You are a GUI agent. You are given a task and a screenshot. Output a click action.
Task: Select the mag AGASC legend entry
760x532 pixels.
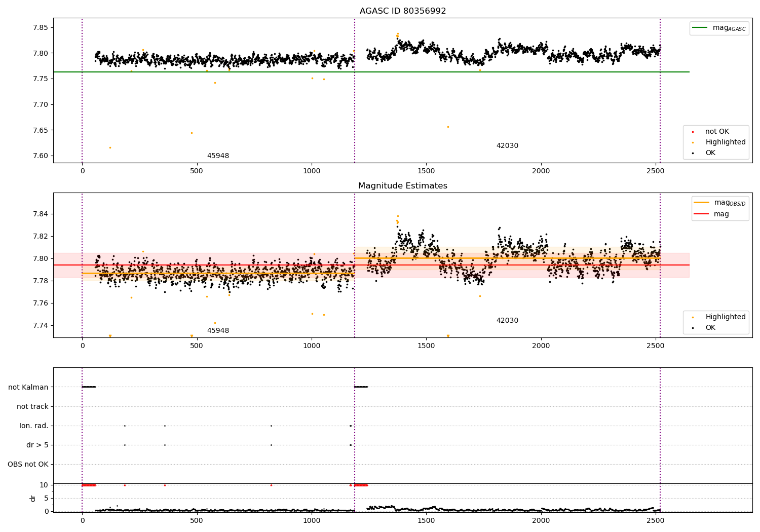pos(719,28)
